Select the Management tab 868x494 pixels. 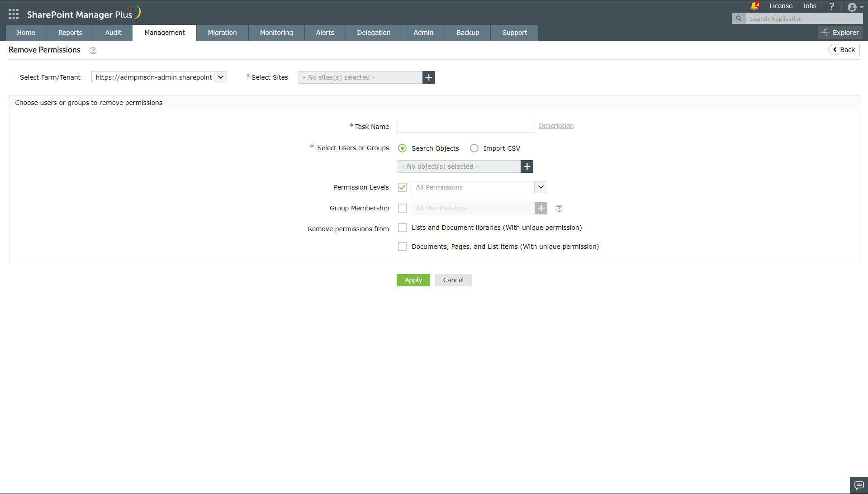coord(165,33)
